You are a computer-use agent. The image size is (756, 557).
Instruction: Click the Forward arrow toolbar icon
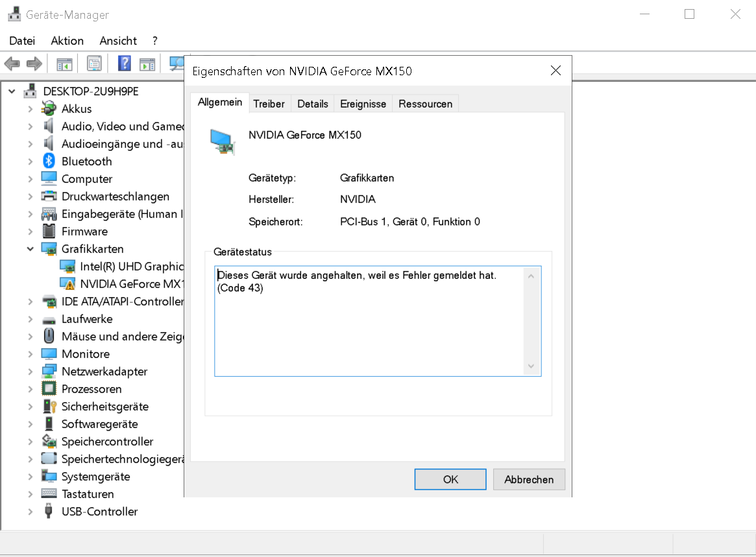[34, 64]
